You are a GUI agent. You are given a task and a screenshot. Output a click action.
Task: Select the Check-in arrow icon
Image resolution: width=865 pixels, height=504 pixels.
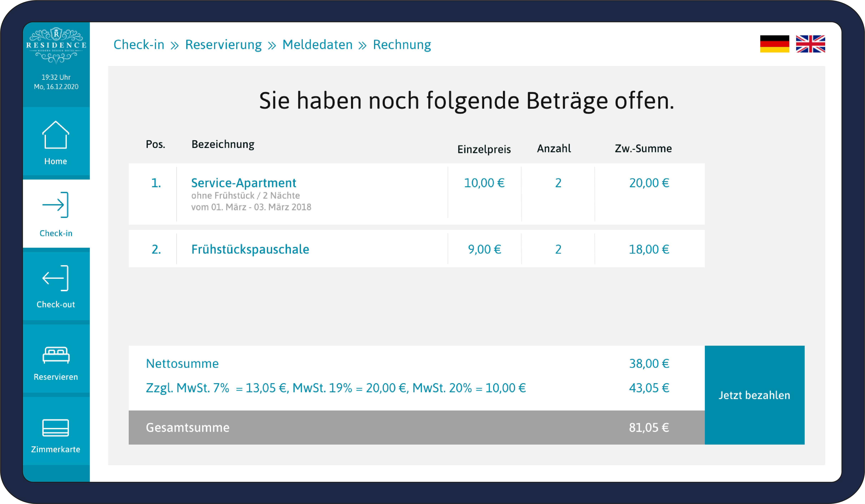tap(56, 205)
